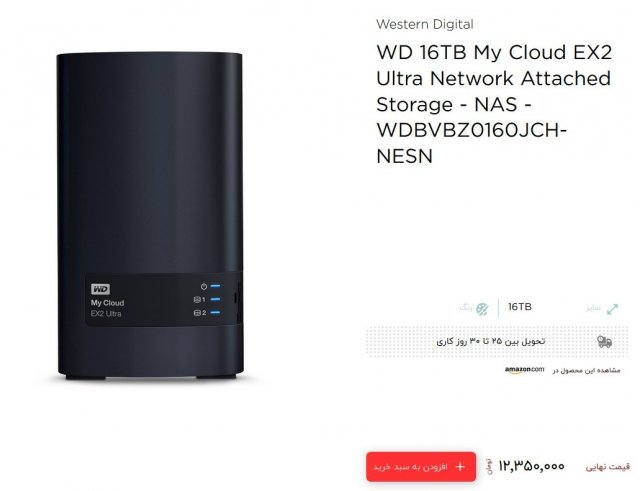
Task: Click the plus icon in cart button
Action: 460,467
